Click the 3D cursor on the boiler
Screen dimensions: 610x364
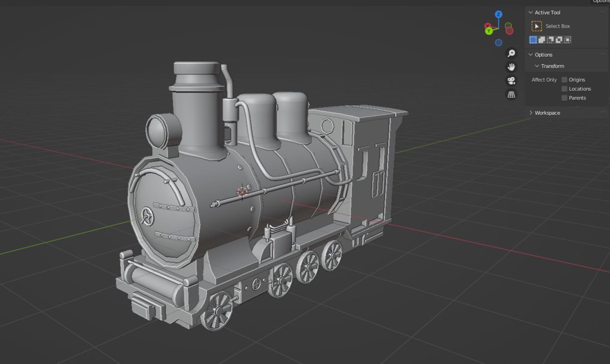click(242, 191)
